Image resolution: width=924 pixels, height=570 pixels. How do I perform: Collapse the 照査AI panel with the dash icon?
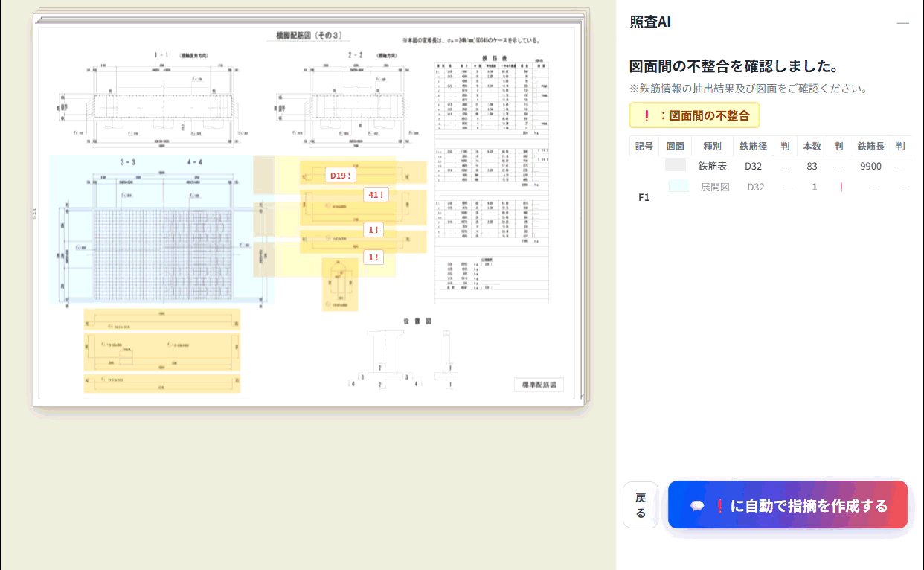point(902,22)
